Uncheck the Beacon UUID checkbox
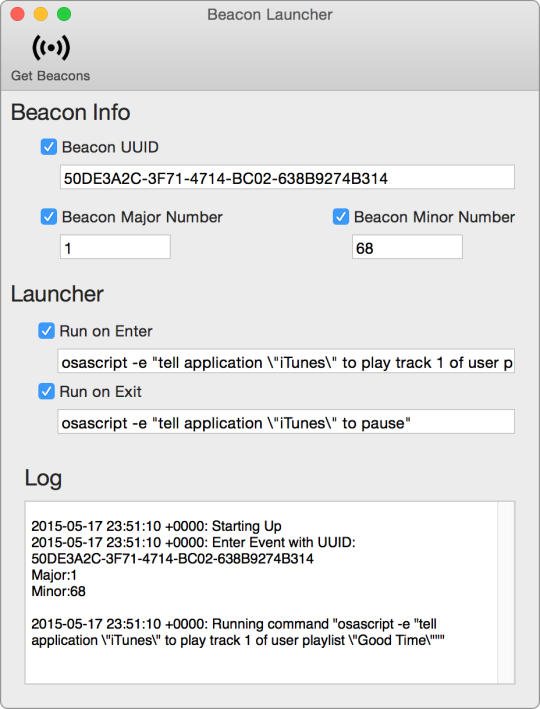Image resolution: width=540 pixels, height=709 pixels. click(49, 147)
